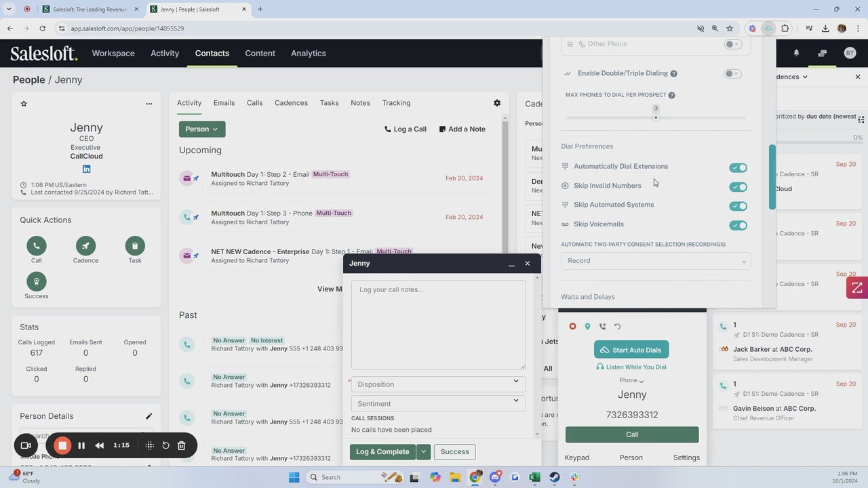Switch to the Emails tab
This screenshot has width=868, height=488.
pos(224,103)
